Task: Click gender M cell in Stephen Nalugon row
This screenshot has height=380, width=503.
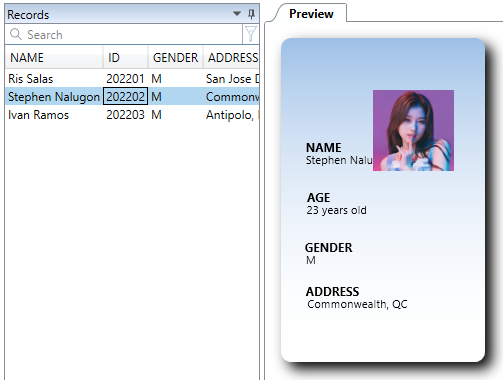Action: pyautogui.click(x=176, y=97)
